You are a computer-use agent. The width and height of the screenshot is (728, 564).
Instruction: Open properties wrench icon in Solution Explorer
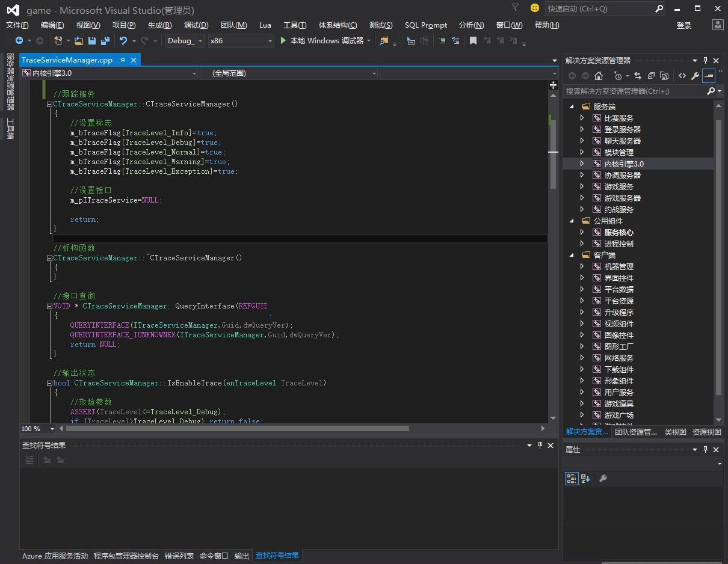[695, 76]
